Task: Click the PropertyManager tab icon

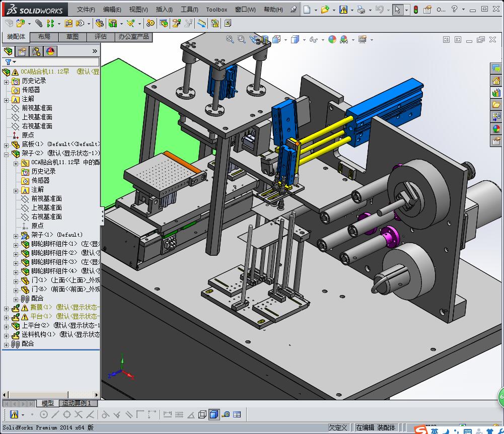Action: (22, 51)
